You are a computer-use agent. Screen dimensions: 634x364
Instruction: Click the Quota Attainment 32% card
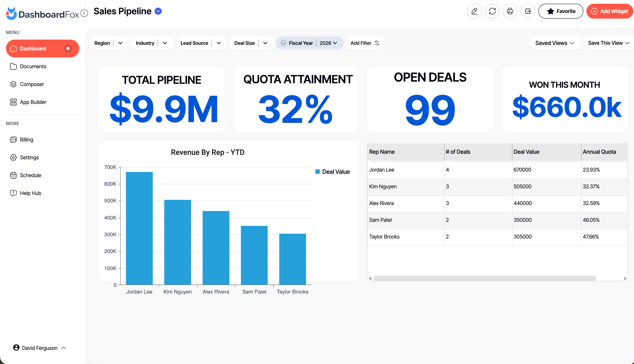[x=296, y=99]
